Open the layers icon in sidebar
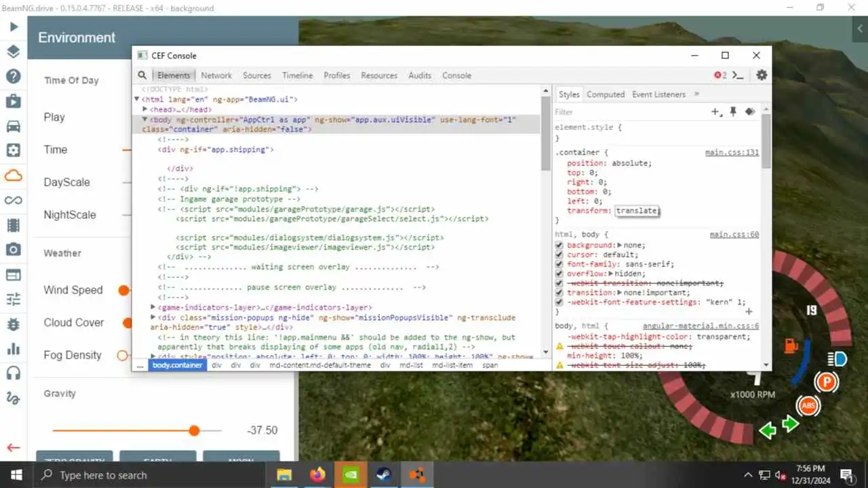This screenshot has width=868, height=488. (13, 52)
